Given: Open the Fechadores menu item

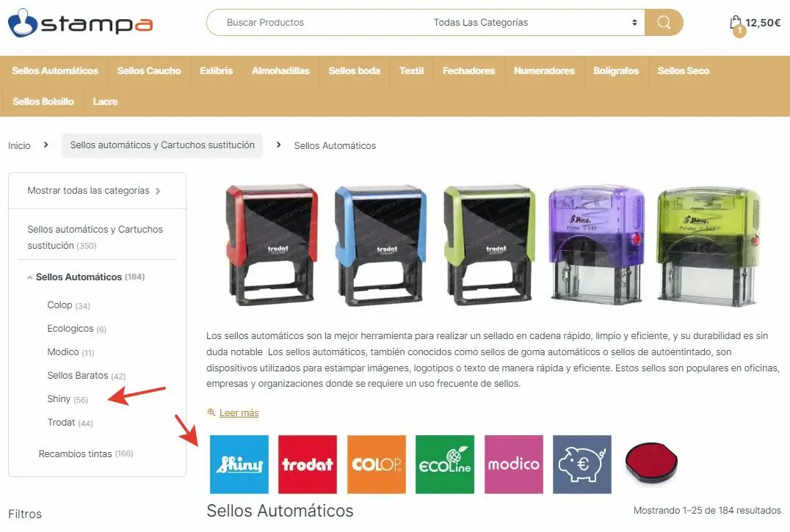Looking at the screenshot, I should tap(468, 71).
